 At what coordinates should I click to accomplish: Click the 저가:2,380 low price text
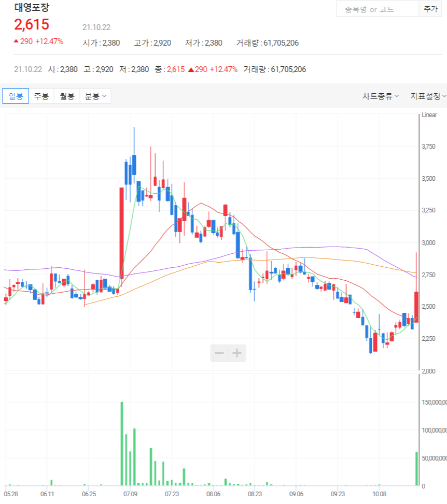point(204,43)
